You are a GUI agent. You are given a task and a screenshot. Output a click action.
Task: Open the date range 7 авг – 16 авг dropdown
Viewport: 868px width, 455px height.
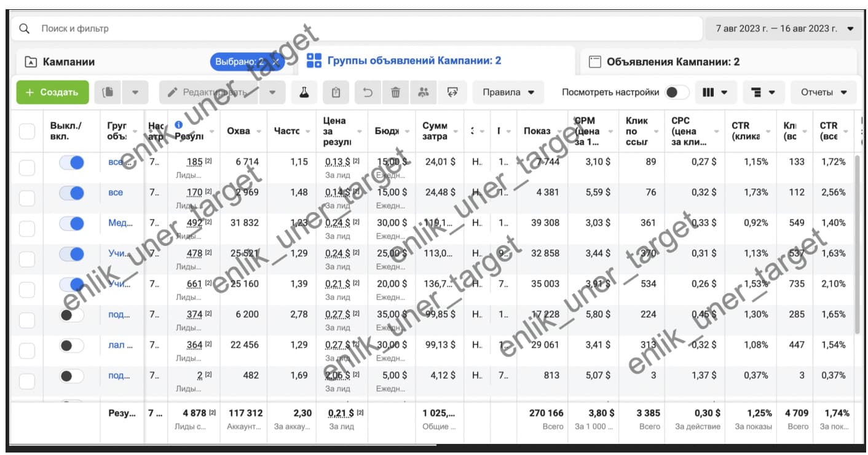[783, 28]
